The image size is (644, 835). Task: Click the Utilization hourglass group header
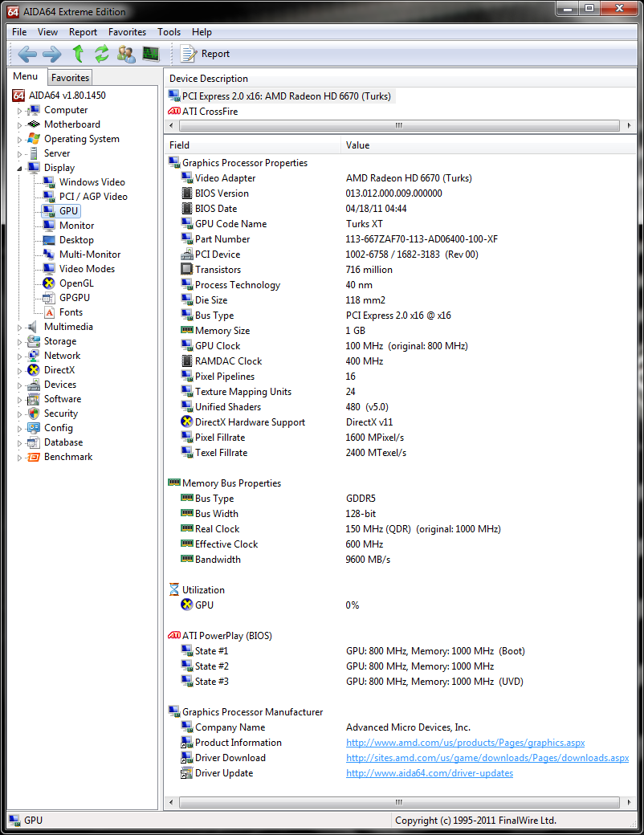tap(197, 589)
